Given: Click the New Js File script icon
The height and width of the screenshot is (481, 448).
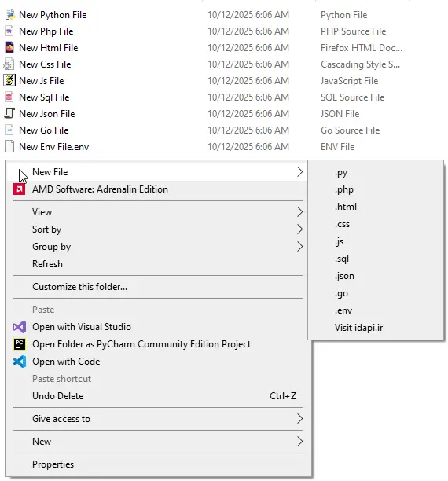Looking at the screenshot, I should click(x=9, y=80).
